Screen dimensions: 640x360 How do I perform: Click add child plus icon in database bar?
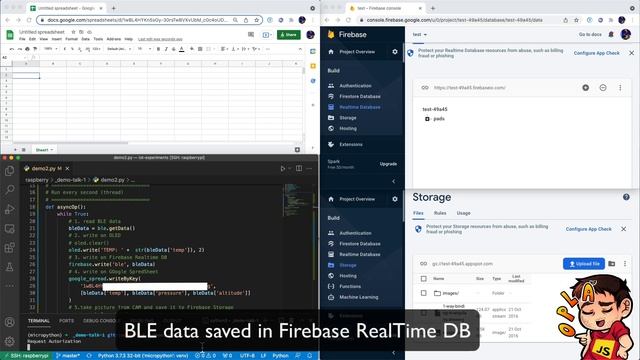pos(585,88)
